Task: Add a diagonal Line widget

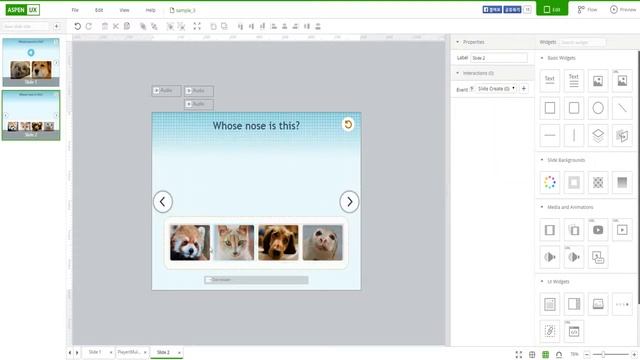Action: coord(622,108)
